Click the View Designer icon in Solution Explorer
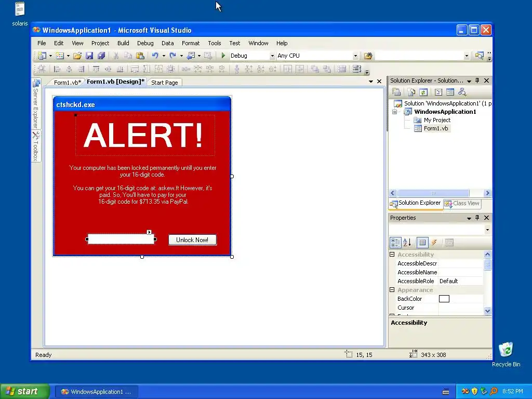 pyautogui.click(x=450, y=92)
